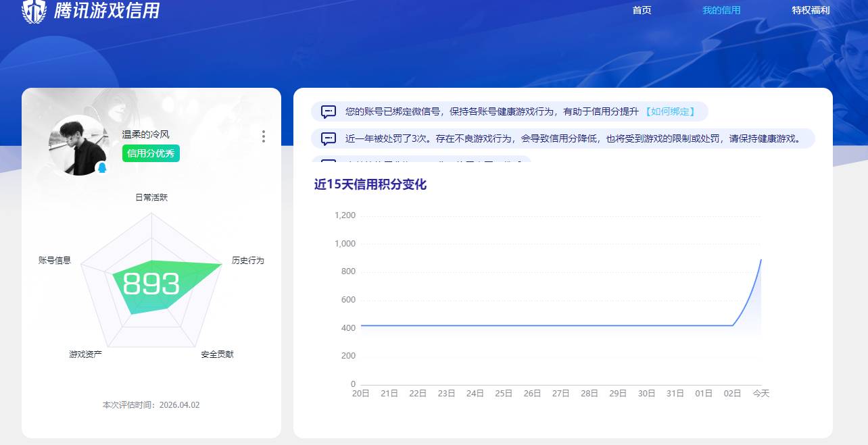This screenshot has height=445, width=868.
Task: Click the 【如何绑定】 link
Action: click(675, 111)
